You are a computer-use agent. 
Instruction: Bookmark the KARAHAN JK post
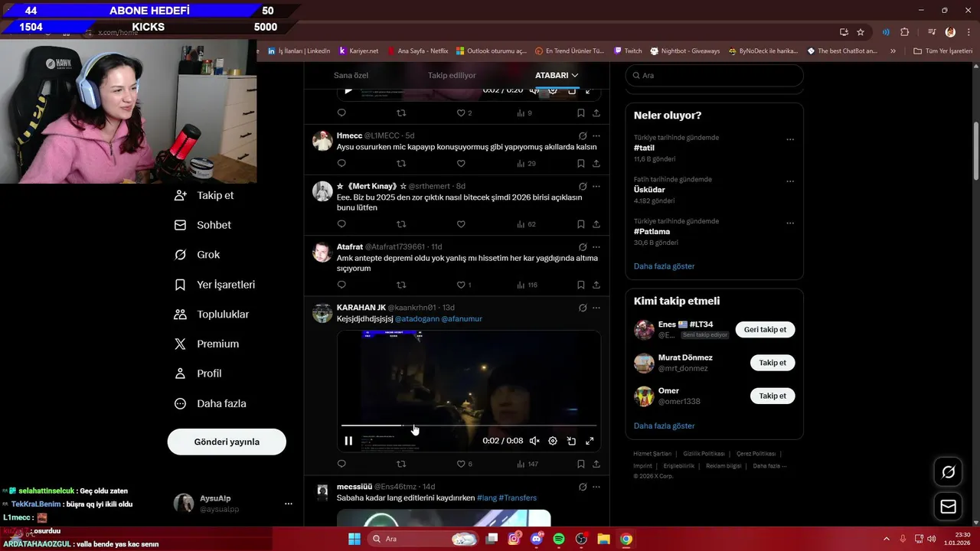click(581, 464)
